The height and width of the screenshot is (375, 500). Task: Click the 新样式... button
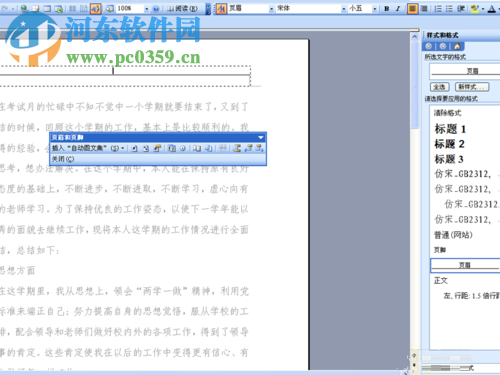click(x=472, y=87)
